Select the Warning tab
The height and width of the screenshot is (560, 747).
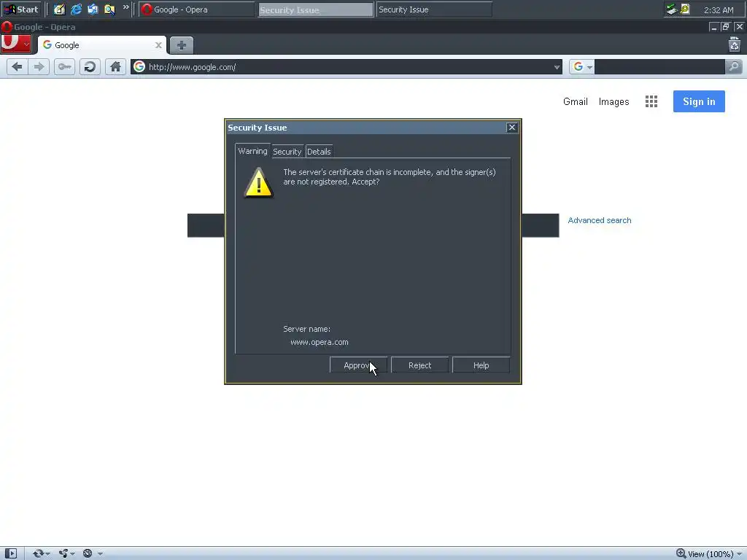[252, 151]
